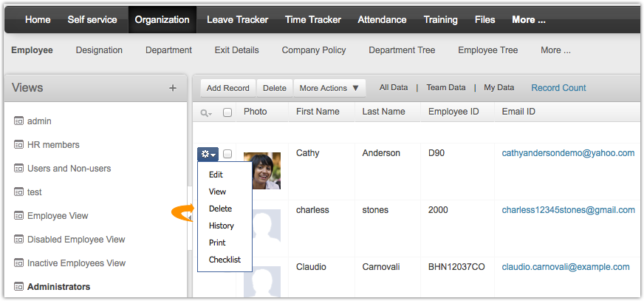Choose History from the row context menu
644x301 pixels.
point(222,226)
